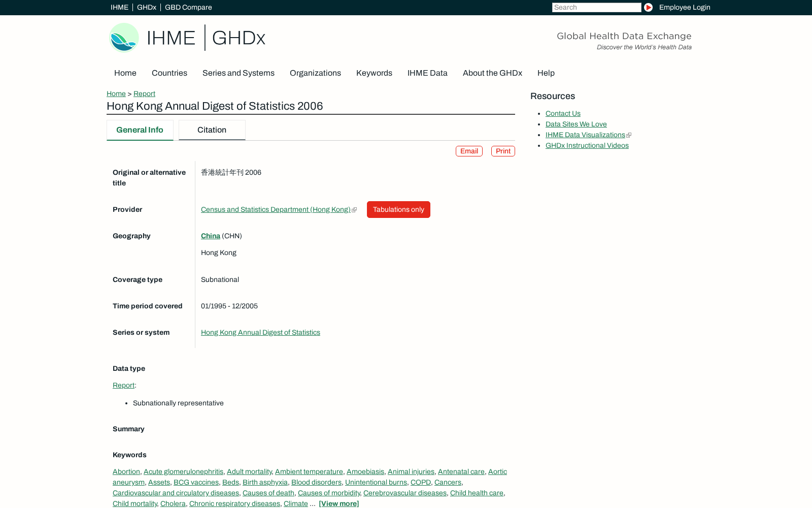Click the COPD keyword

pyautogui.click(x=421, y=482)
